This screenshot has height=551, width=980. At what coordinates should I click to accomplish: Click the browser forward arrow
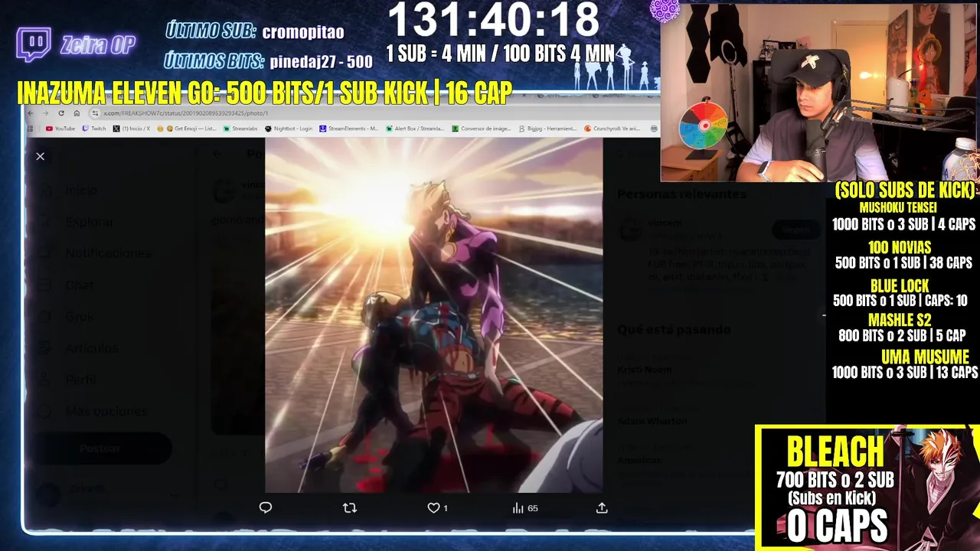point(46,112)
